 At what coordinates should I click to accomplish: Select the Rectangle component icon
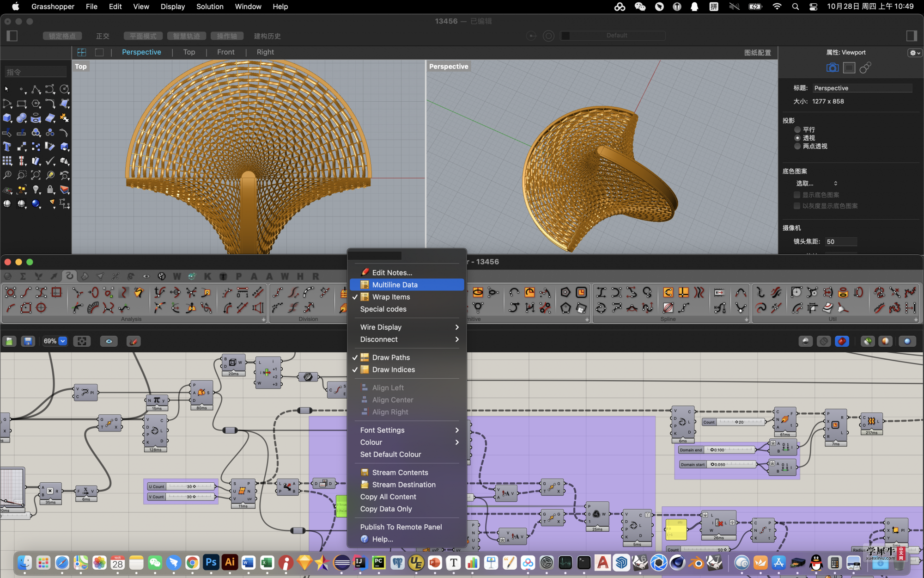581,292
